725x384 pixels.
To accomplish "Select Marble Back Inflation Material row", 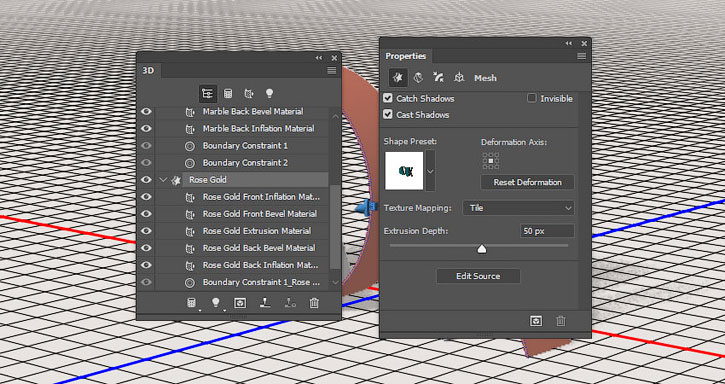I will tap(258, 129).
